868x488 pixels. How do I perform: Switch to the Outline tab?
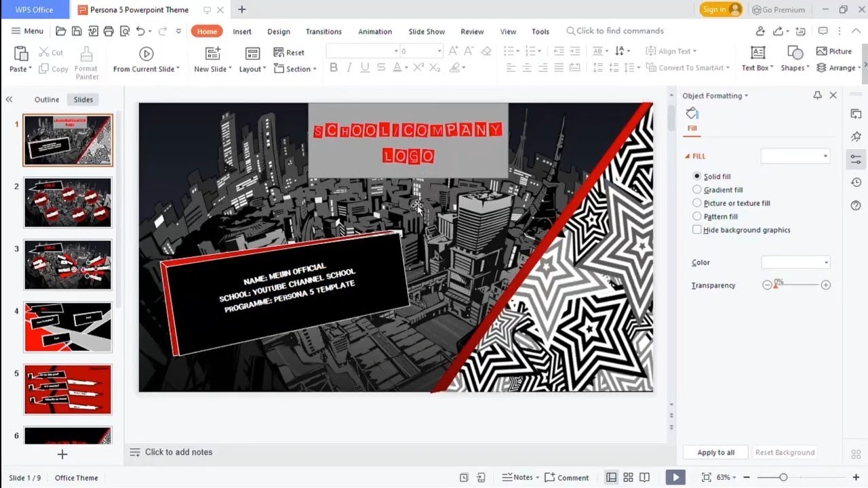coord(47,100)
